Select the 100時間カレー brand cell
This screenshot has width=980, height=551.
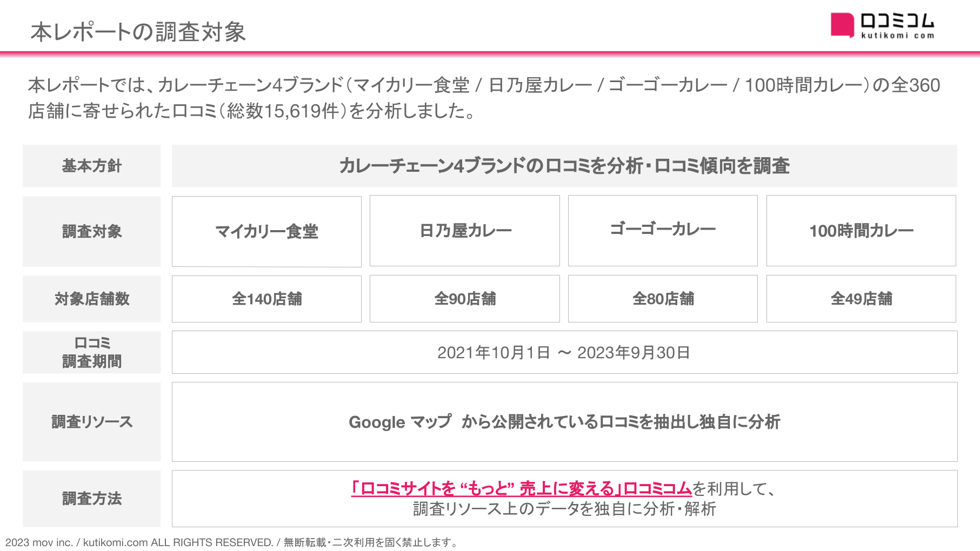(861, 231)
